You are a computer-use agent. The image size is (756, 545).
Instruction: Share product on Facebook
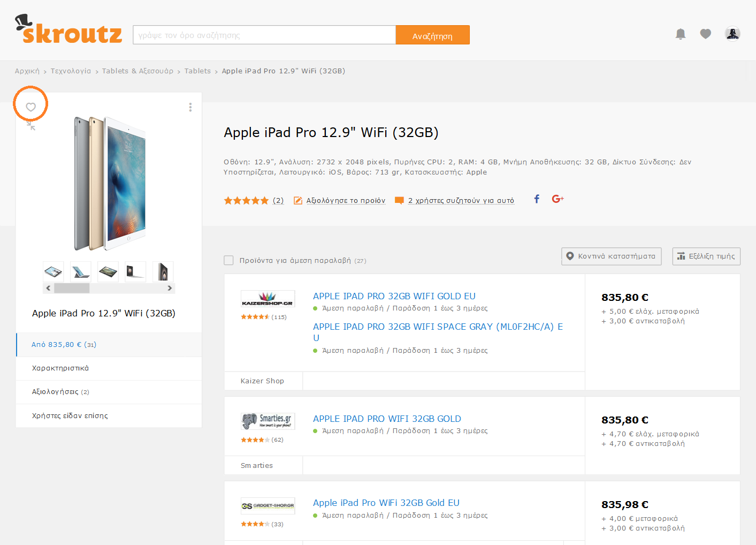tap(537, 199)
